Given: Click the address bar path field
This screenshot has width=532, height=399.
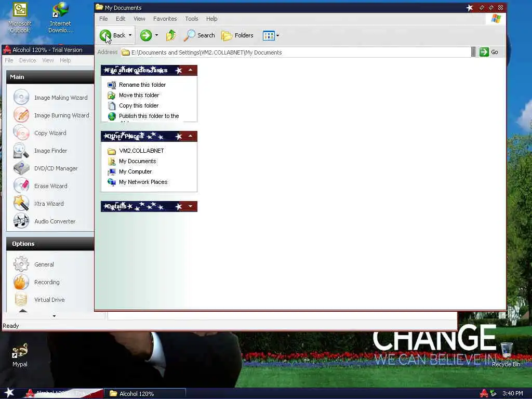Looking at the screenshot, I should 296,52.
